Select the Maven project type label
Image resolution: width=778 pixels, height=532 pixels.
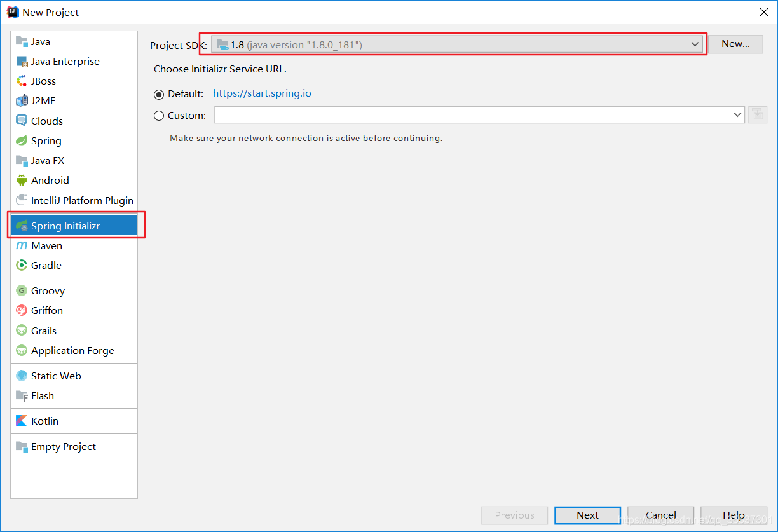pyautogui.click(x=47, y=245)
